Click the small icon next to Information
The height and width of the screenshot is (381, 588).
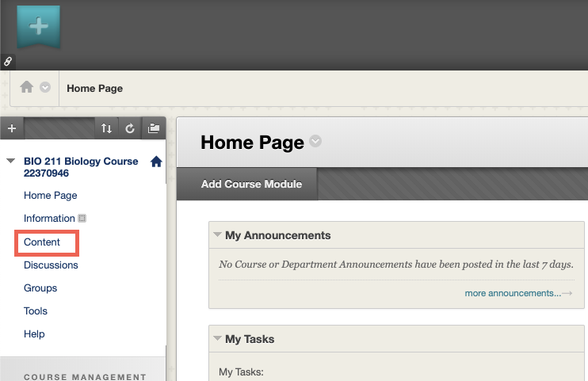tap(82, 219)
